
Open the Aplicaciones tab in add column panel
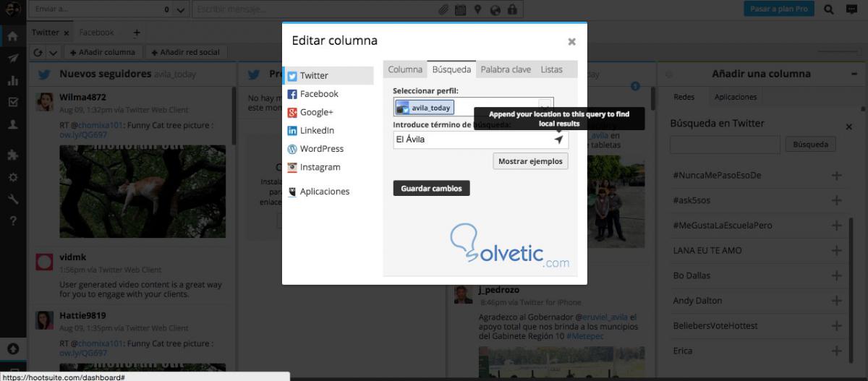pyautogui.click(x=736, y=97)
